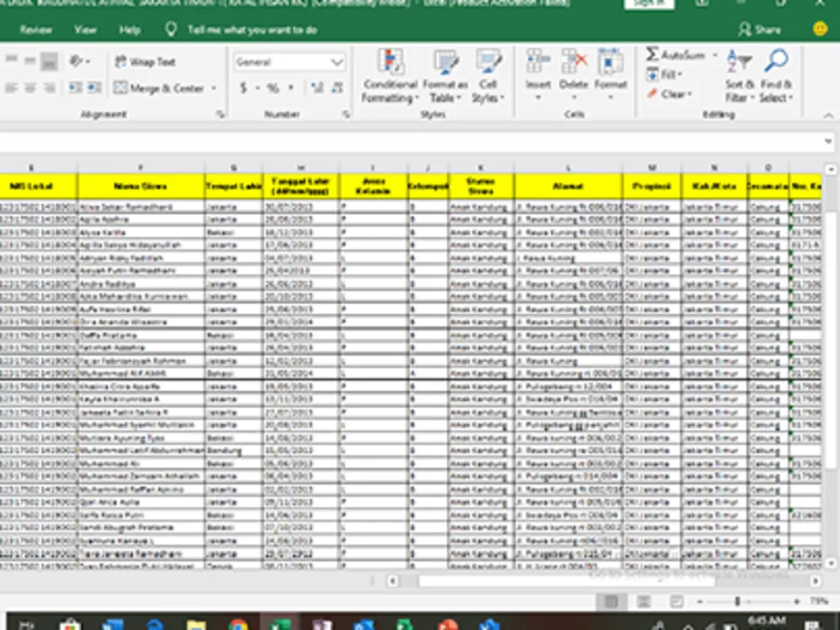
Task: Expand AutoSum dropdown arrow
Action: pyautogui.click(x=715, y=55)
